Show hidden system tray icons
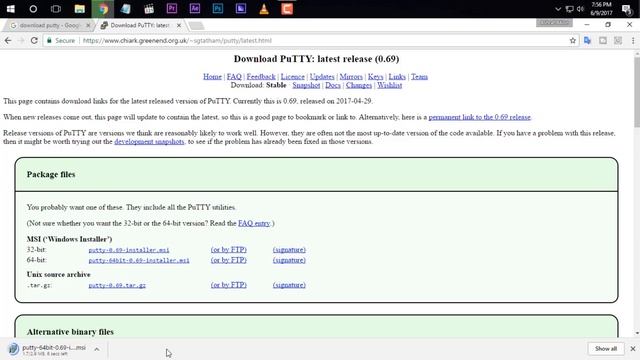This screenshot has width=640, height=360. [x=558, y=9]
